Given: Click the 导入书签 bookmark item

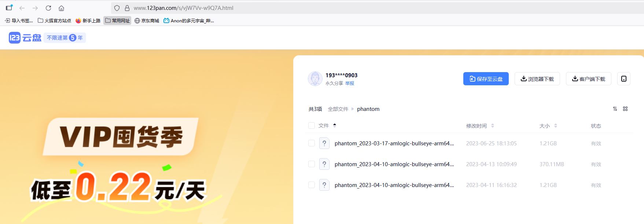Looking at the screenshot, I should coord(19,20).
